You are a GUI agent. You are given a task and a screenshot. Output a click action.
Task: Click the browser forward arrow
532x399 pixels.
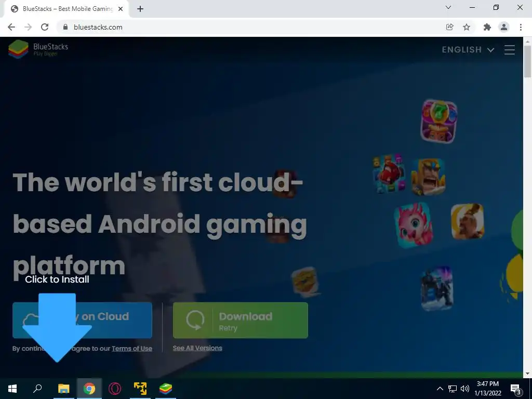28,27
